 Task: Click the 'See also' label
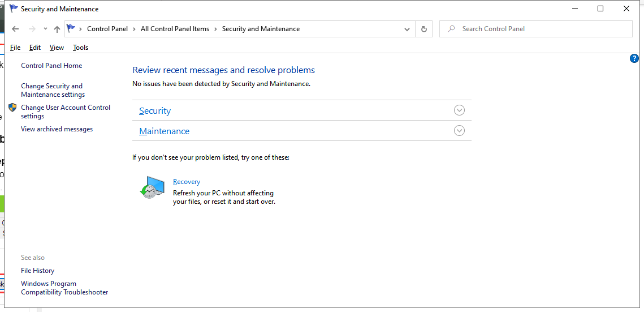point(33,257)
